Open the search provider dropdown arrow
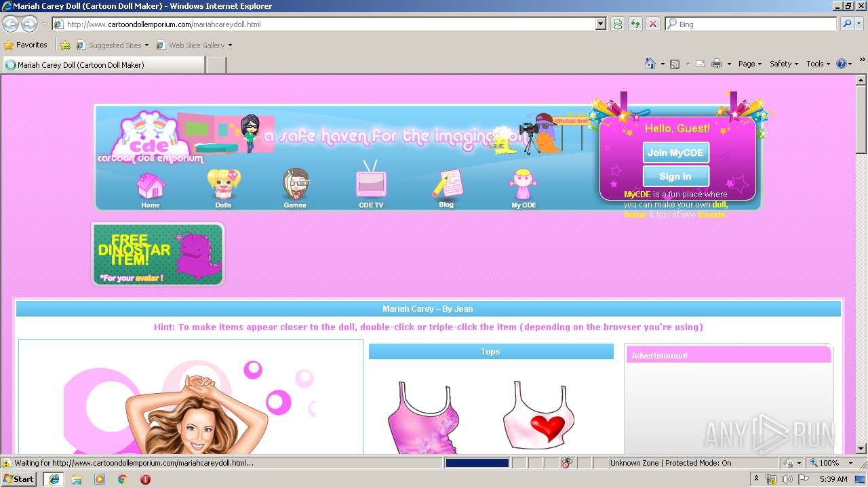The width and height of the screenshot is (868, 488). (x=859, y=24)
